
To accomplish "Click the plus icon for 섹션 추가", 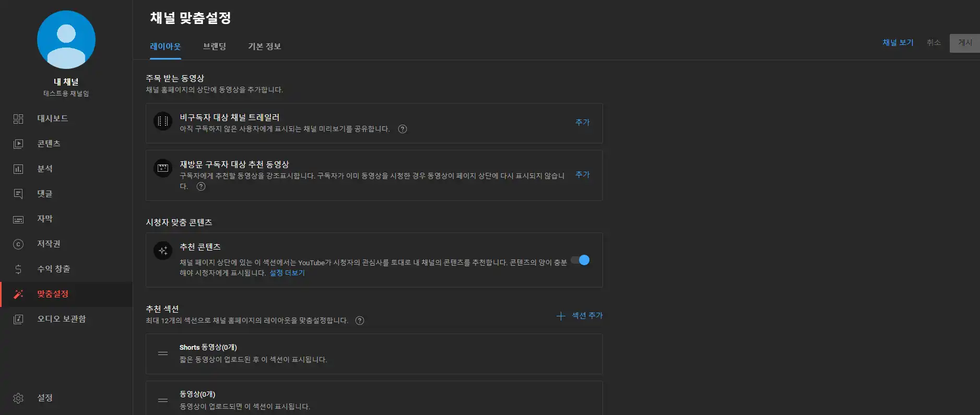I will point(561,316).
